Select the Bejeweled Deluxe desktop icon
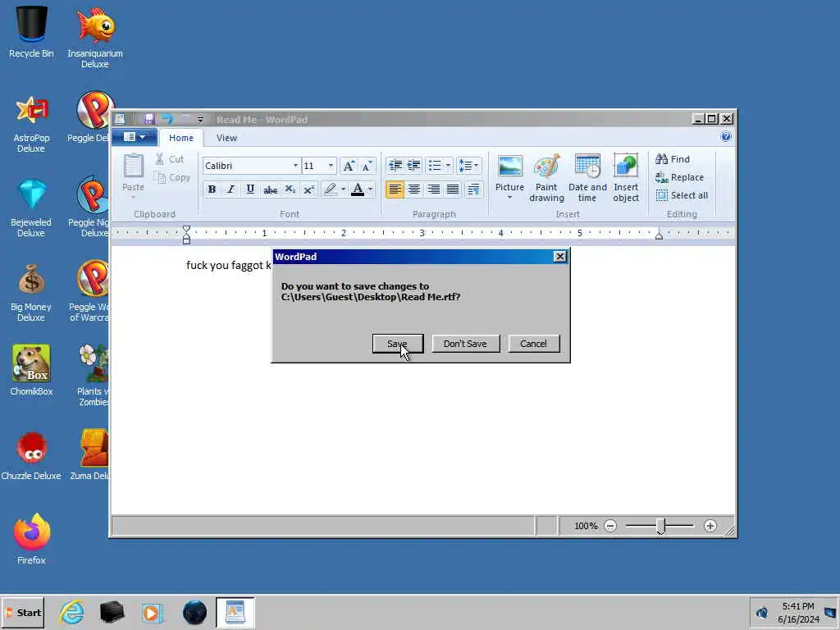The width and height of the screenshot is (840, 630). click(31, 208)
